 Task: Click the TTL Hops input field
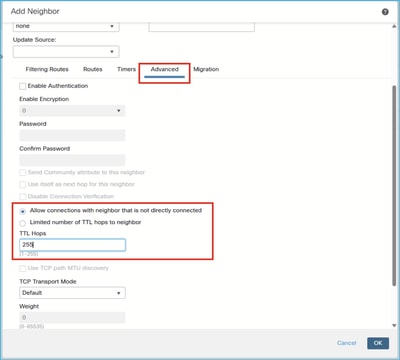tap(72, 245)
